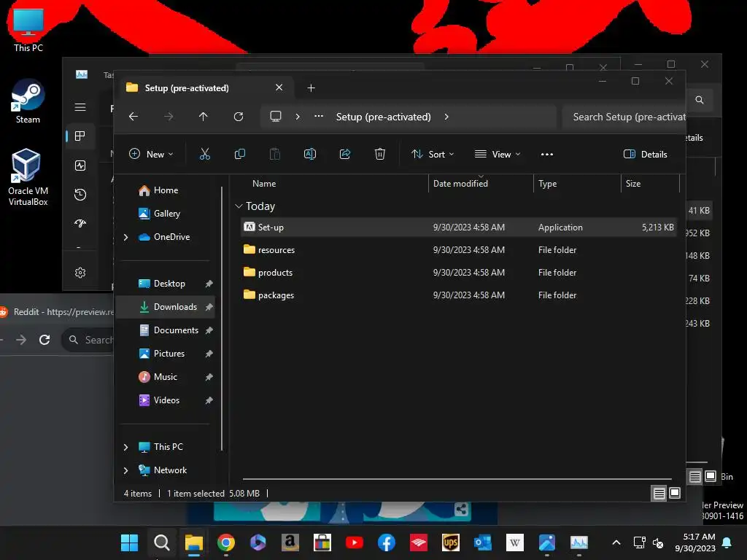Click the Copy icon in Explorer toolbar

point(239,154)
